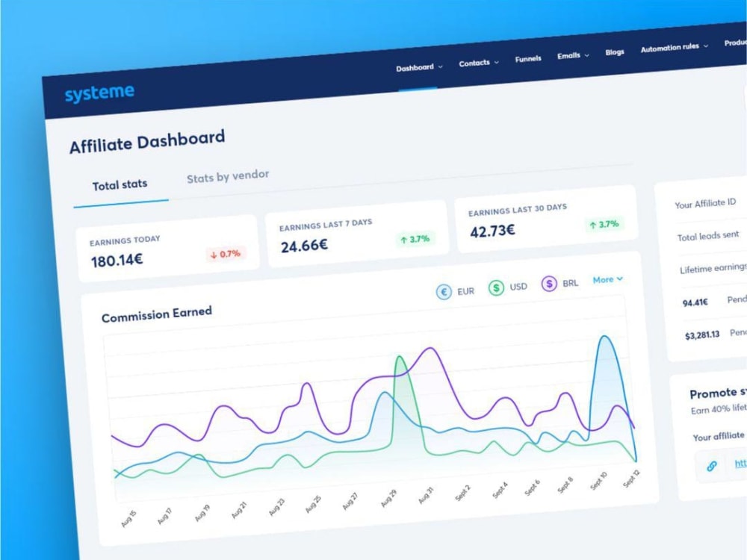The height and width of the screenshot is (560, 747).
Task: Click the systeme logo
Action: [x=99, y=93]
